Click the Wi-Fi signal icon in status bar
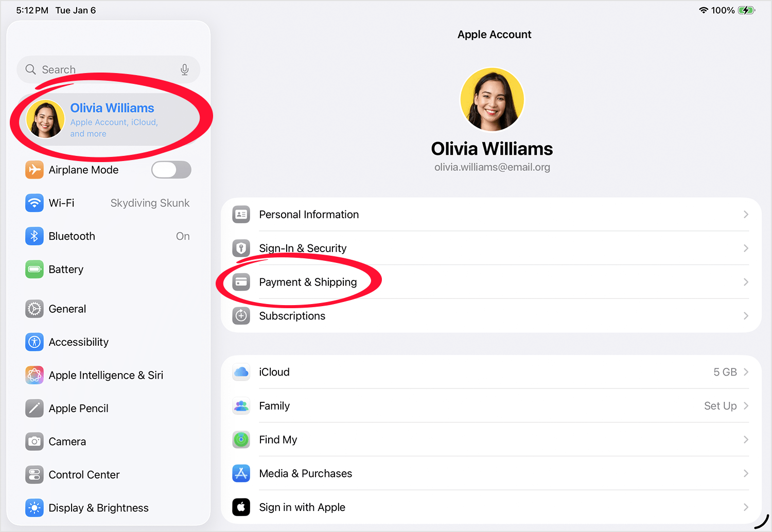This screenshot has width=772, height=532. point(704,10)
